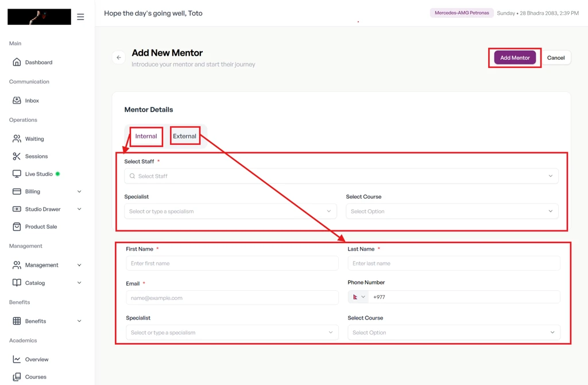Focus the Phone Number +977 field
The image size is (588, 385).
(x=464, y=297)
